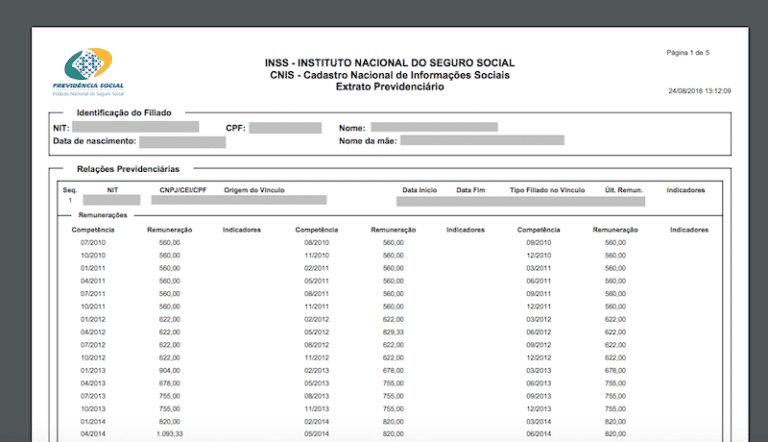Select the competência cell 01/2012
Screen dimensions: 768x442
(93, 319)
